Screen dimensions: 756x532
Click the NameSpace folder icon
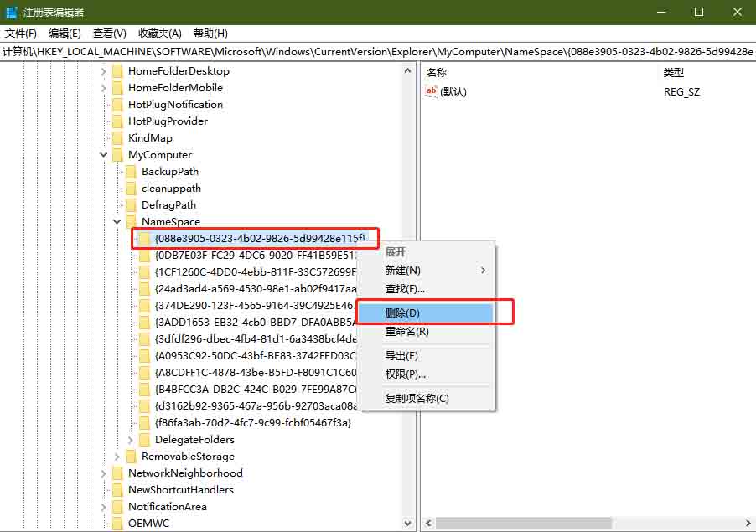131,222
